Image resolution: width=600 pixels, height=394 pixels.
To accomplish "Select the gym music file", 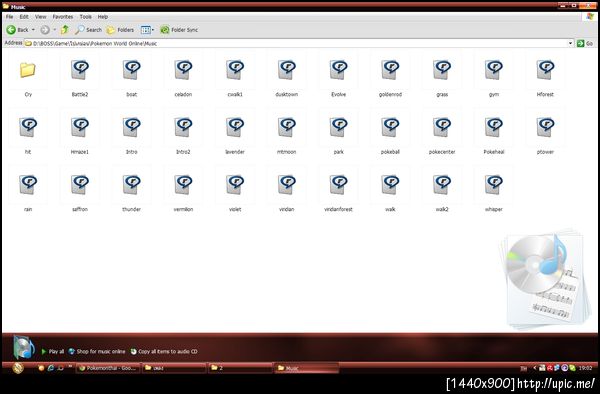I will [494, 70].
